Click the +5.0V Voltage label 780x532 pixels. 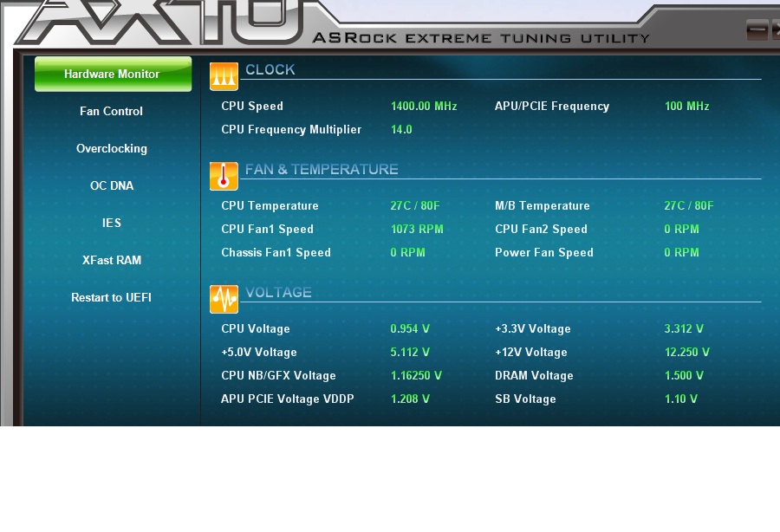coord(259,353)
